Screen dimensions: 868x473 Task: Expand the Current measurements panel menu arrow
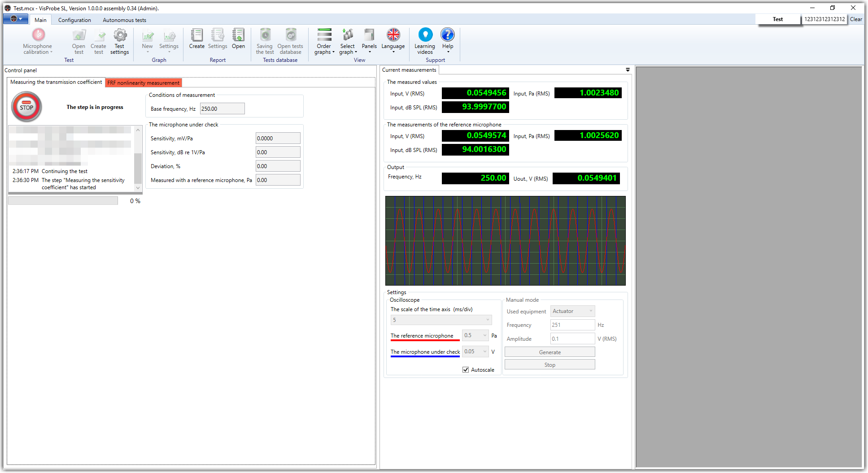(628, 70)
